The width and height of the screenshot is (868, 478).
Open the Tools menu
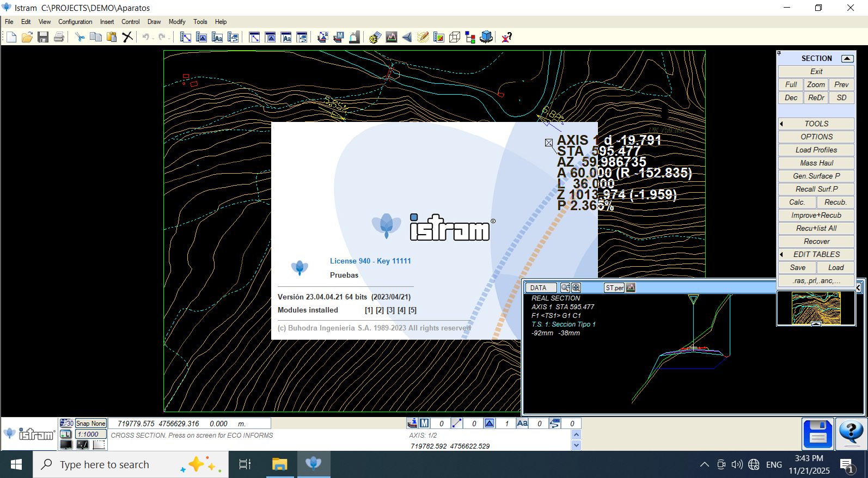tap(200, 22)
